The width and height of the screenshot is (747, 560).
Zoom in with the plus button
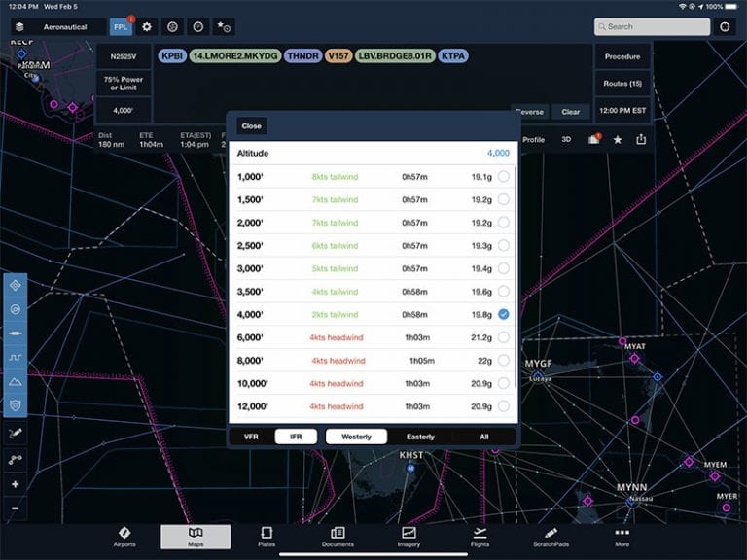[x=16, y=484]
